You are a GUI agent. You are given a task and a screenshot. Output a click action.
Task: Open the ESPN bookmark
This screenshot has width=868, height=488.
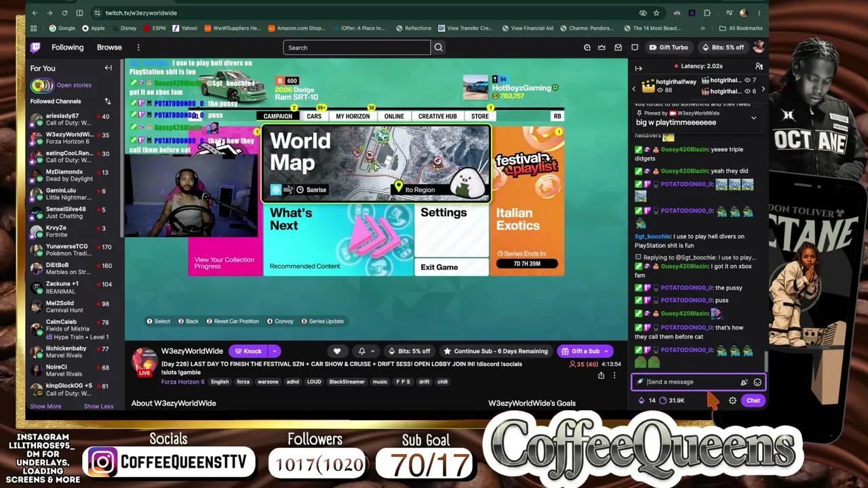coord(153,28)
